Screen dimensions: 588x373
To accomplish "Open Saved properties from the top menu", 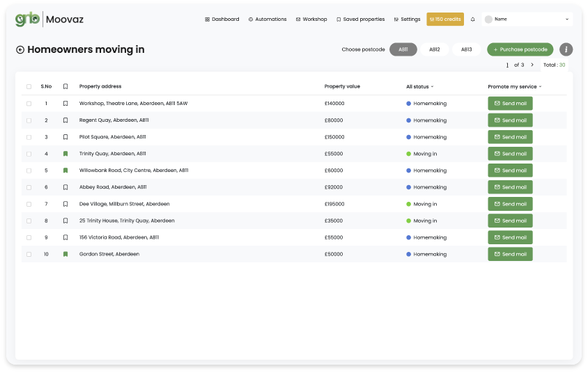I will tap(360, 19).
